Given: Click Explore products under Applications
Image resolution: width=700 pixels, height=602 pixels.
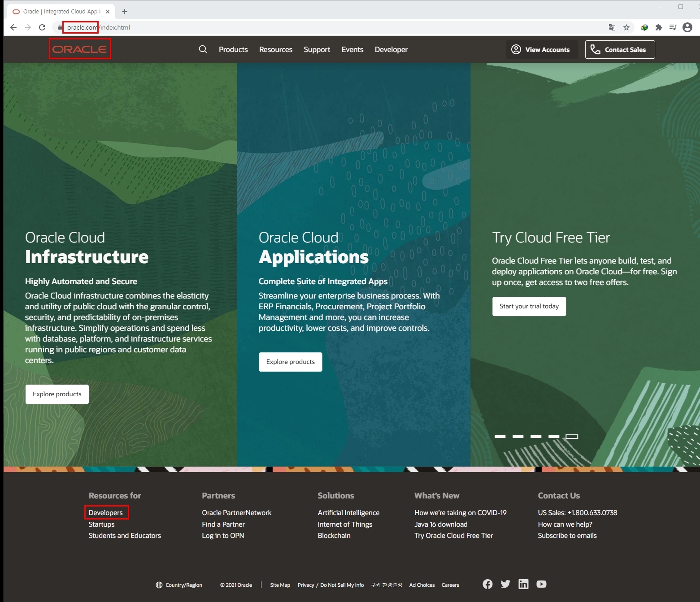Looking at the screenshot, I should tap(291, 362).
